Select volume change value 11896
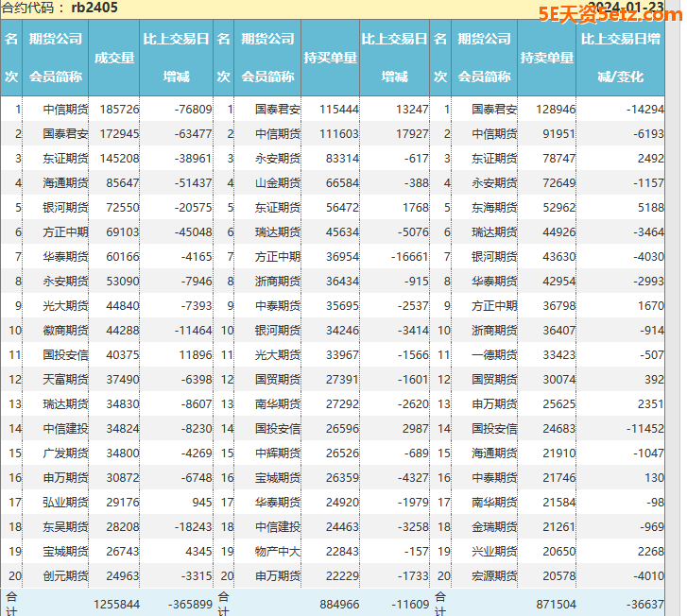The height and width of the screenshot is (616, 687). click(196, 354)
